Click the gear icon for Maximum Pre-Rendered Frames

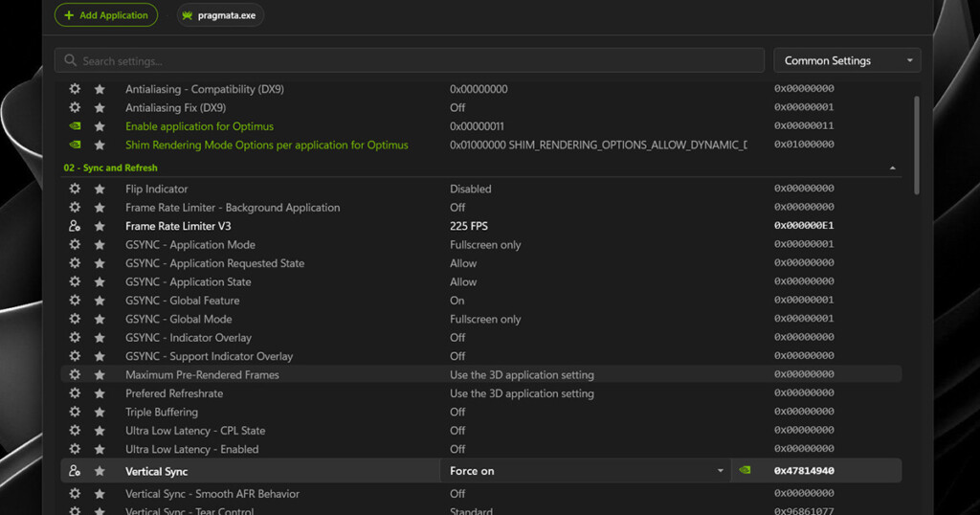tap(75, 374)
